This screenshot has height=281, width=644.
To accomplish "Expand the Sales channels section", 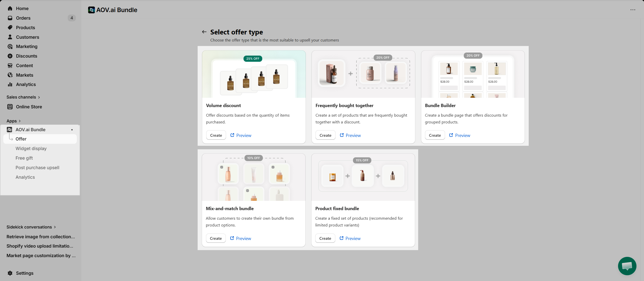I will point(39,97).
